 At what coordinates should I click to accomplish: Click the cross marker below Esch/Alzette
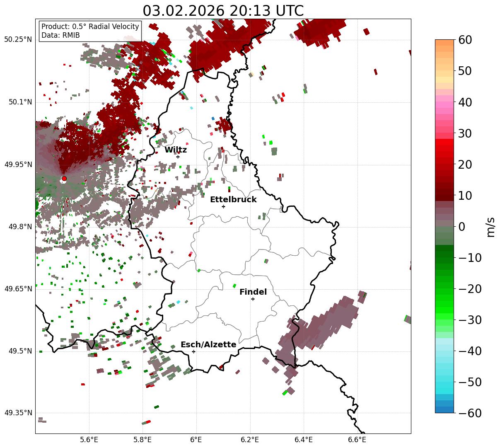click(193, 351)
